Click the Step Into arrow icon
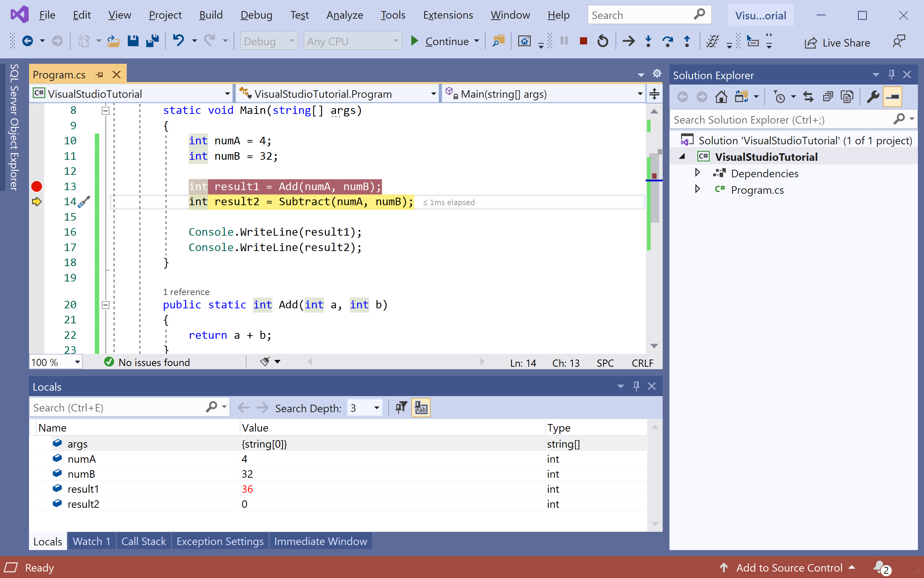The image size is (924, 578). tap(648, 41)
